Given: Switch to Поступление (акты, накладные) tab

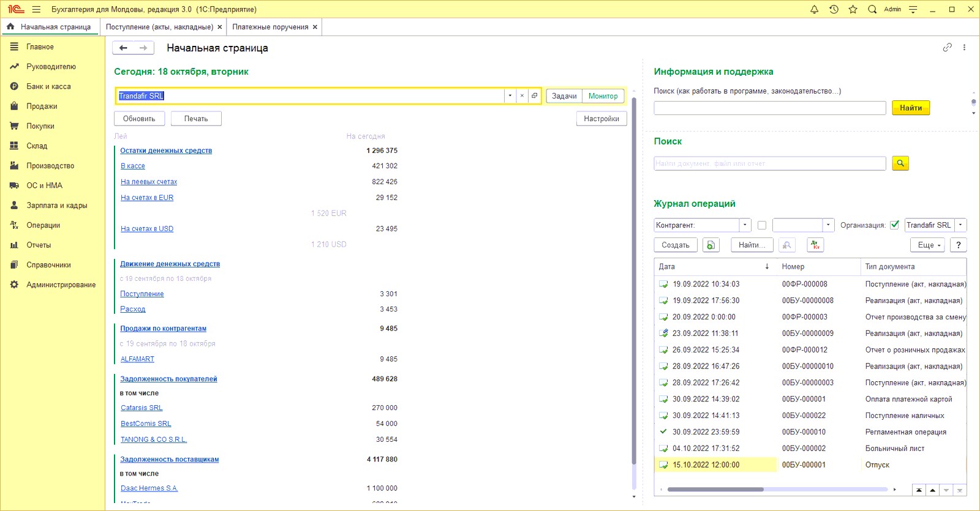Looking at the screenshot, I should [159, 27].
